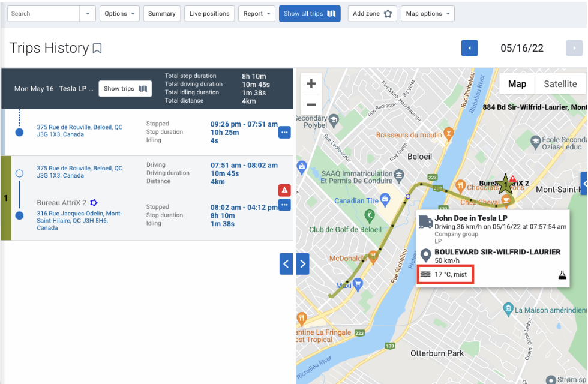Click the Cantine La Fringale restaurant marker
588x384 pixels.
(301, 319)
